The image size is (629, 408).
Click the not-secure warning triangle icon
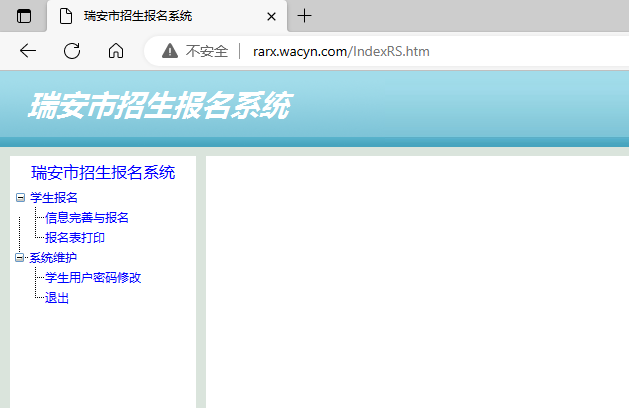(170, 51)
